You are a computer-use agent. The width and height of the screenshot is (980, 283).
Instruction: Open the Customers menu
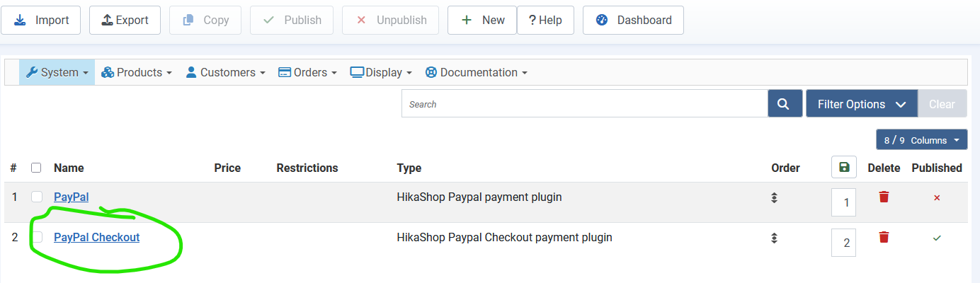pyautogui.click(x=225, y=72)
